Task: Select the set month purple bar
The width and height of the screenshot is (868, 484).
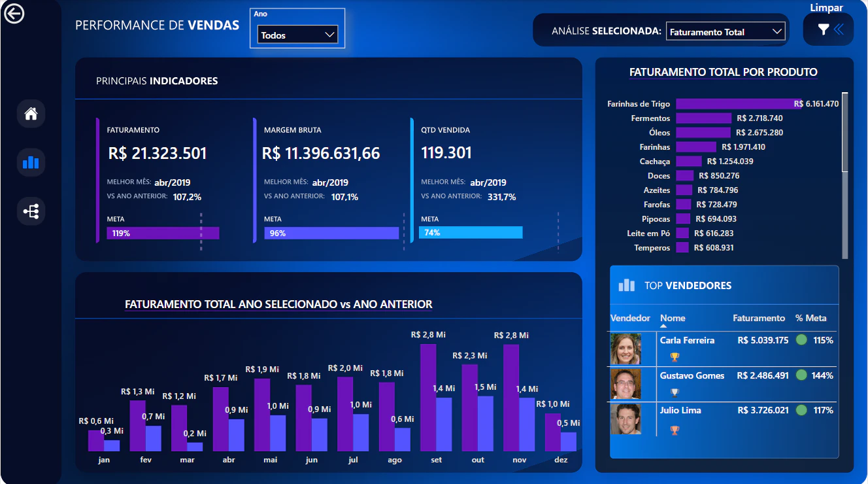Action: (428, 398)
